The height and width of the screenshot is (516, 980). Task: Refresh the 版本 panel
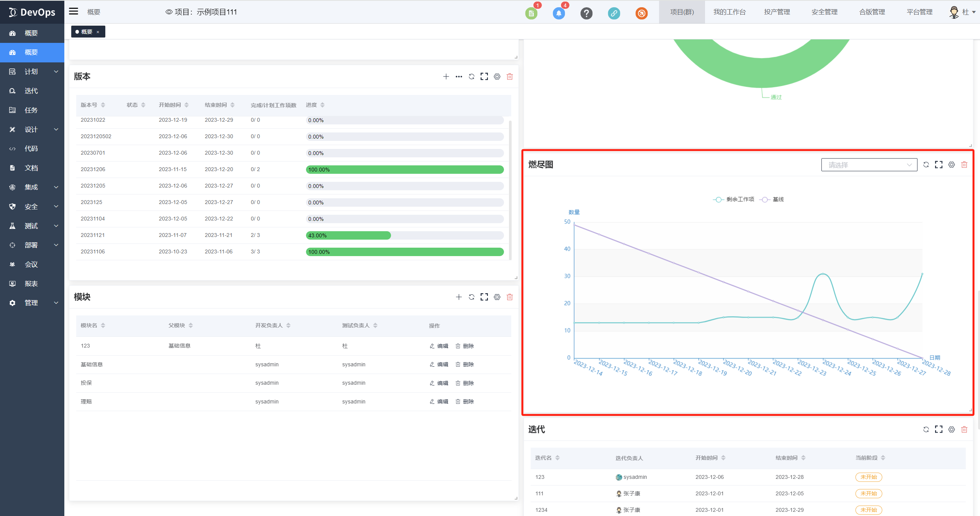pos(471,77)
